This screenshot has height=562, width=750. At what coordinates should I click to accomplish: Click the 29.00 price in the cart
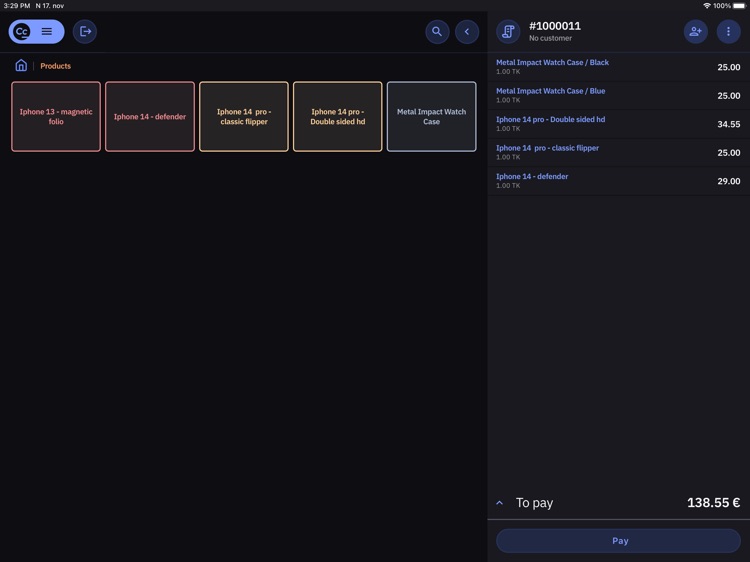pyautogui.click(x=728, y=181)
